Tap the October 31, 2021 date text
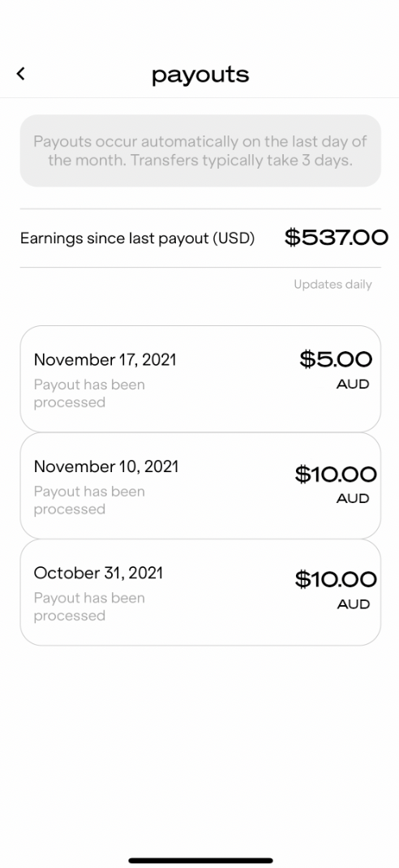The width and height of the screenshot is (399, 868). coord(98,573)
